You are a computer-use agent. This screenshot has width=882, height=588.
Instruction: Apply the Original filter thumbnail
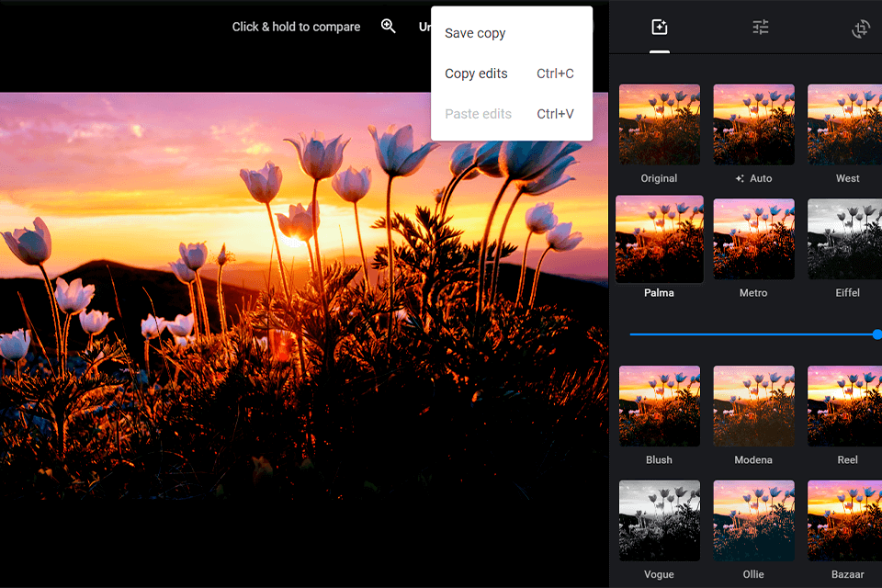tap(660, 124)
